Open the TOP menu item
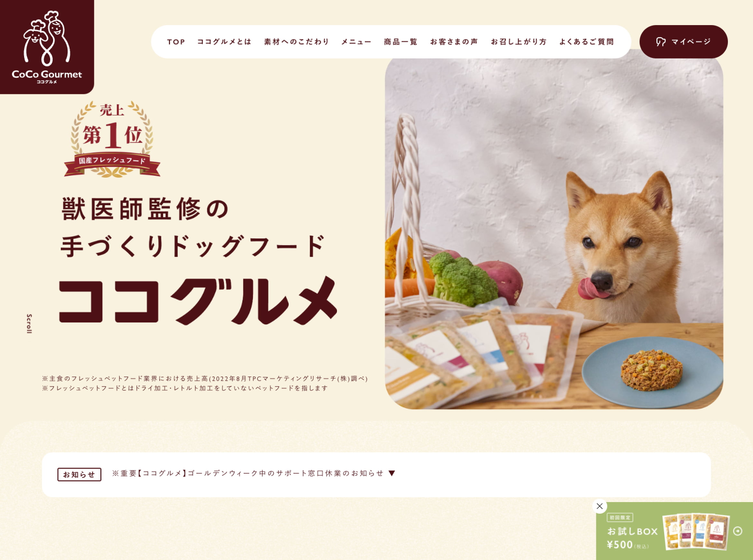This screenshot has width=753, height=560. (176, 42)
